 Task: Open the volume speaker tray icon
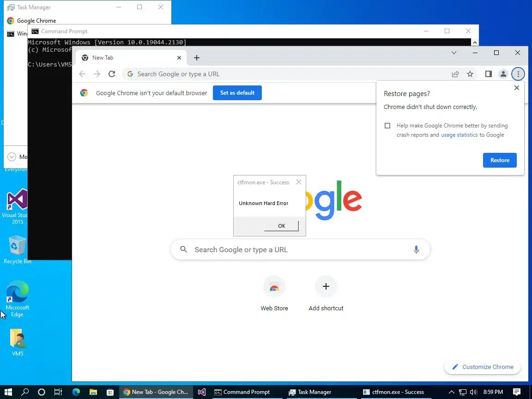(473, 392)
